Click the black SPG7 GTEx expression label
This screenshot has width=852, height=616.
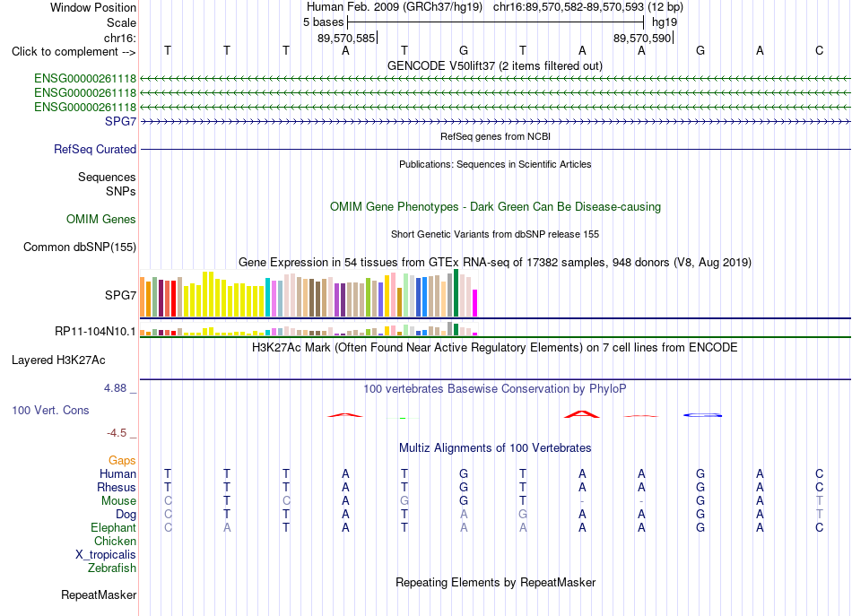(x=121, y=296)
